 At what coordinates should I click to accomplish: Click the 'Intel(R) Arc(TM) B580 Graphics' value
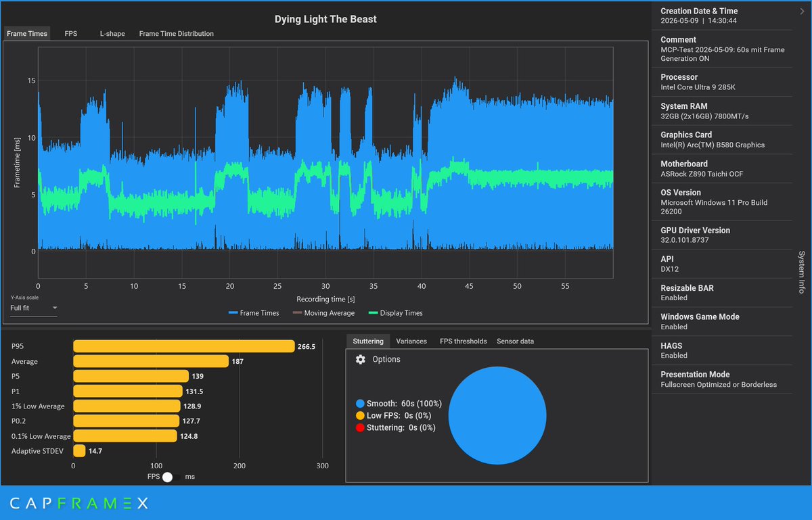[713, 145]
